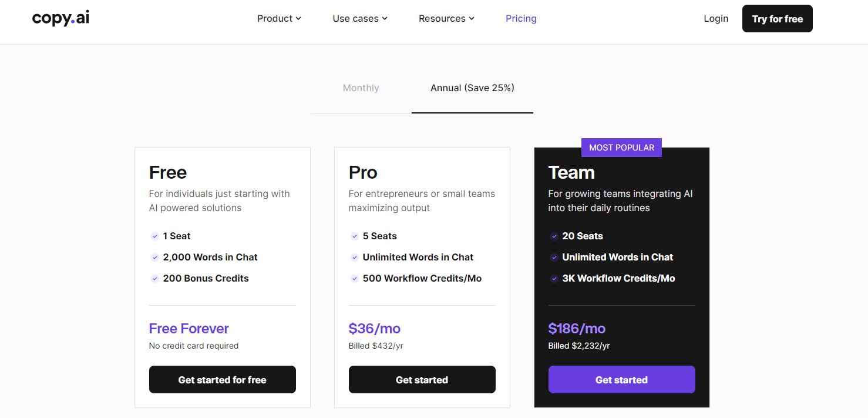Click the Login link

716,18
